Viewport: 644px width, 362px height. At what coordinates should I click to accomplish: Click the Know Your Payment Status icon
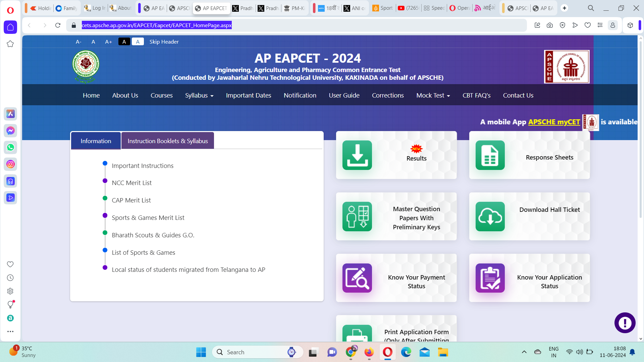[357, 278]
